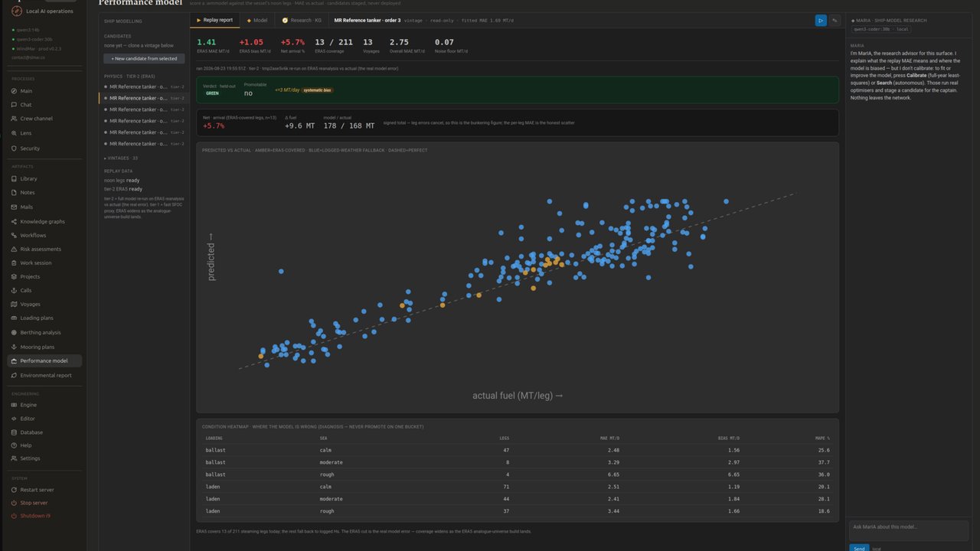Open the Loading plans icon
This screenshot has width=980, height=551.
point(14,318)
